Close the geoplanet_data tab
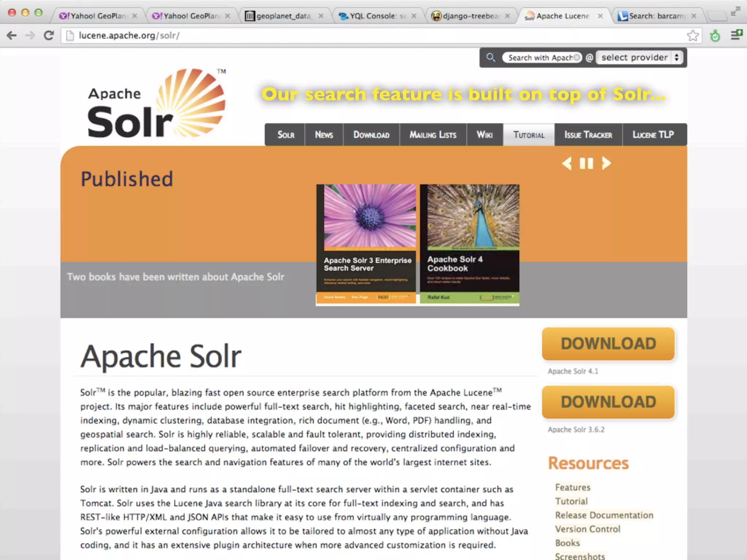 [321, 16]
